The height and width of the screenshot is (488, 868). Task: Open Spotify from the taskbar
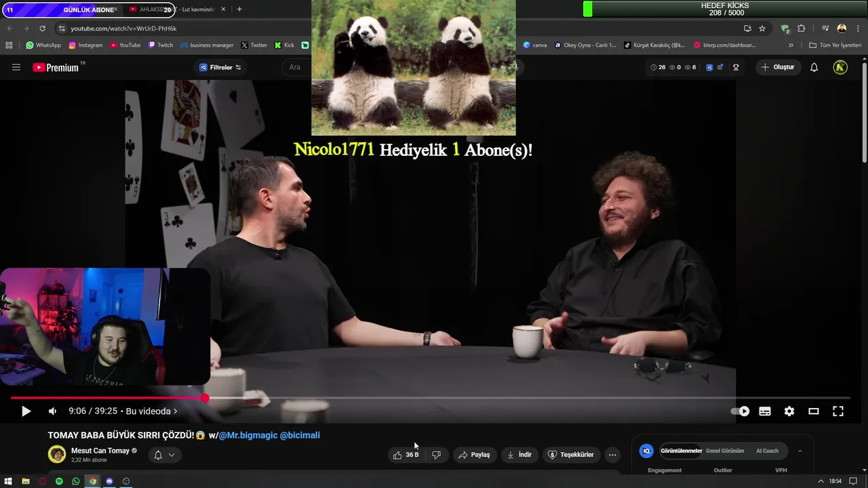[x=59, y=481]
